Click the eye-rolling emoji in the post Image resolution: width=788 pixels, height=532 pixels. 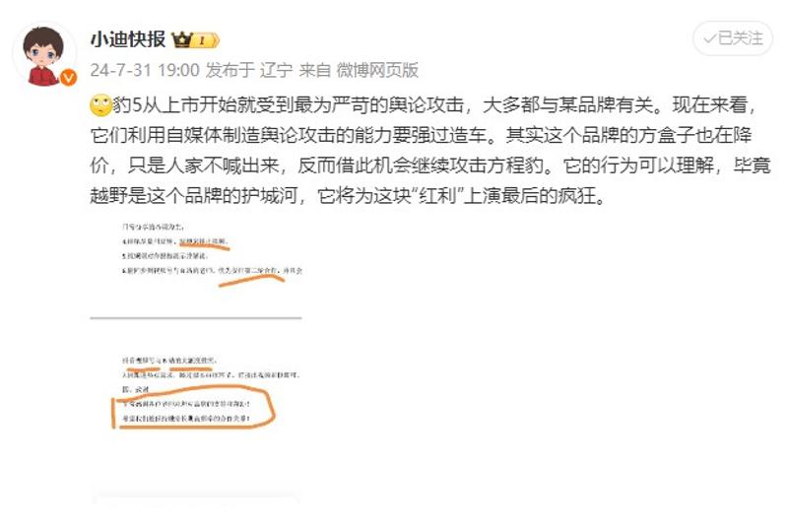100,105
